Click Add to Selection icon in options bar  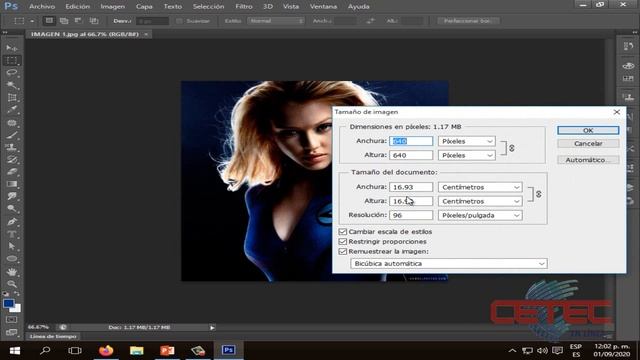pyautogui.click(x=64, y=20)
